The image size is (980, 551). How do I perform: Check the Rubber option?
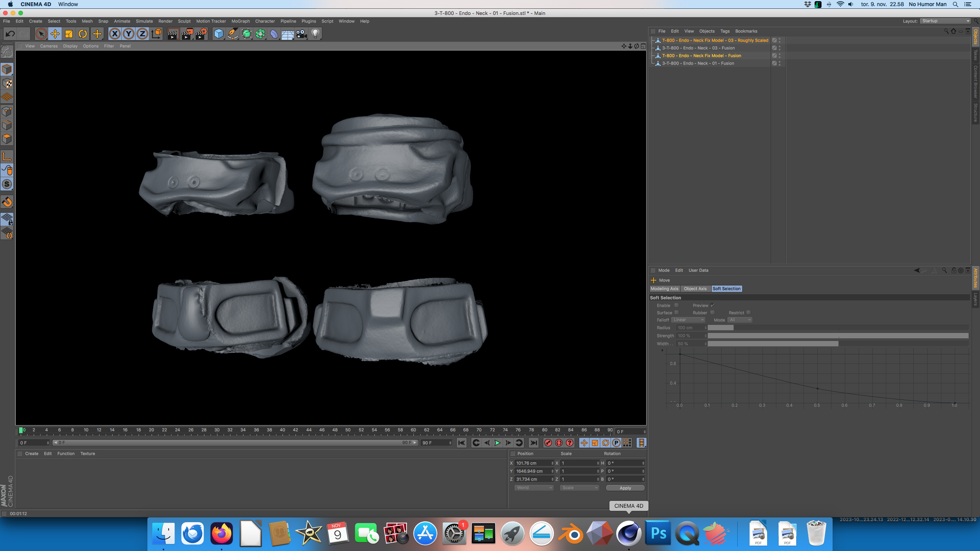pyautogui.click(x=712, y=313)
